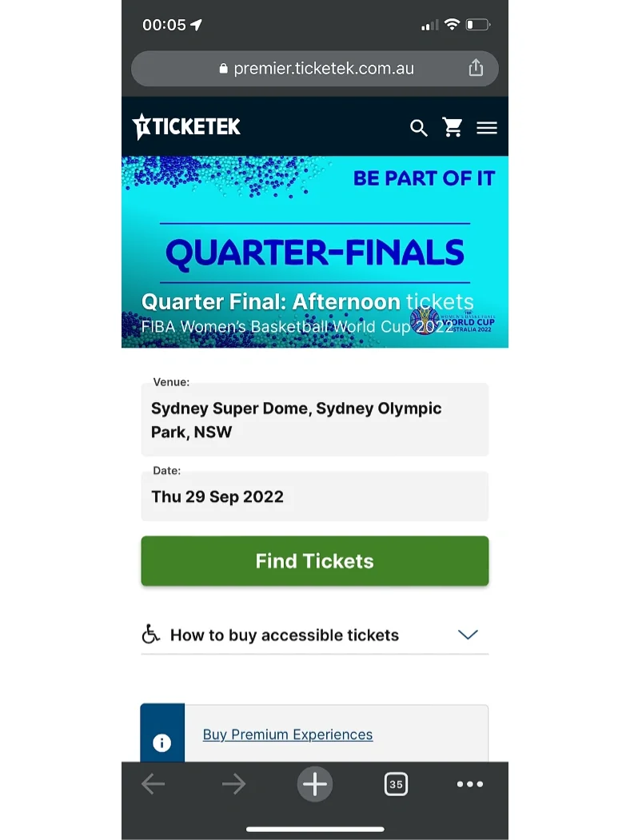
Task: Expand How to buy accessible tickets
Action: coord(285,635)
